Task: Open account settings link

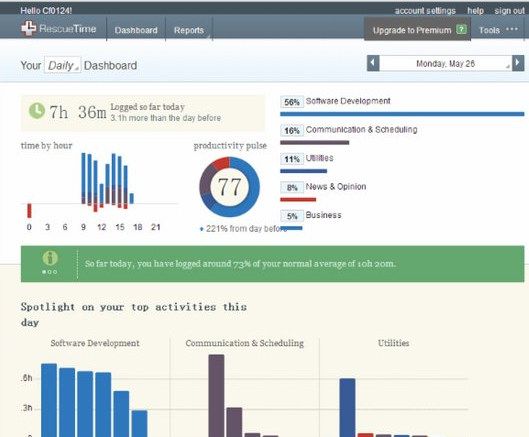Action: [425, 11]
